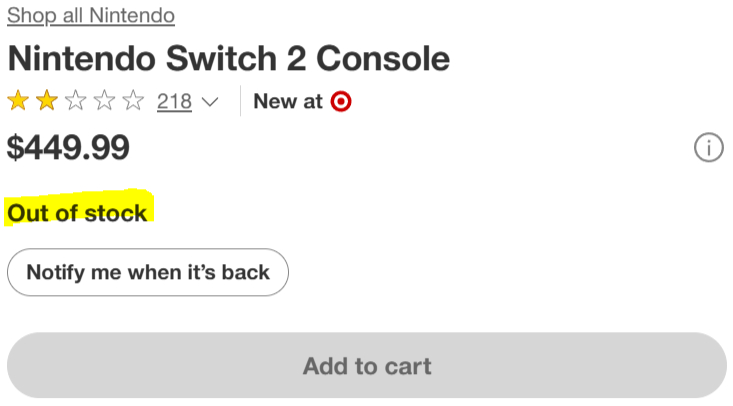Open the 218 reviews count link
This screenshot has height=406, width=733.
[174, 102]
